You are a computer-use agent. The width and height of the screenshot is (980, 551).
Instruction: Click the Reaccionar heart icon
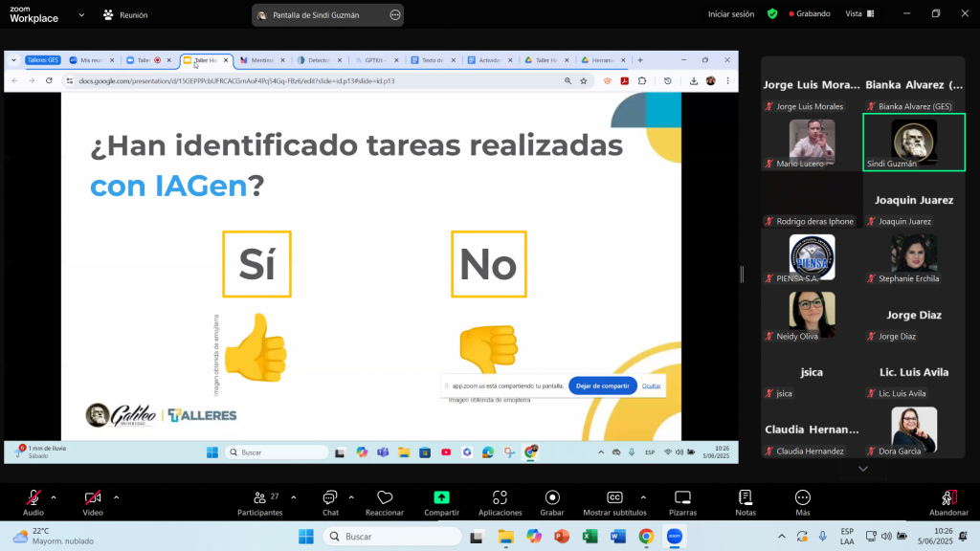(x=385, y=498)
